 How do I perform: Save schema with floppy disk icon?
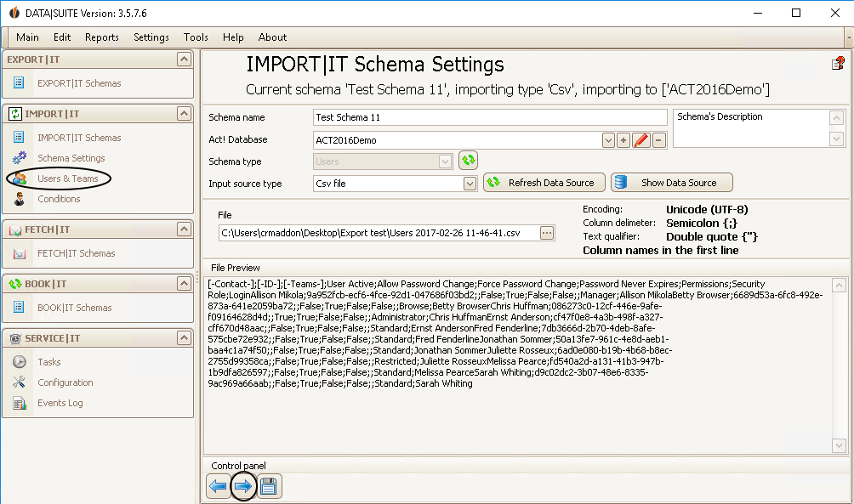[269, 486]
